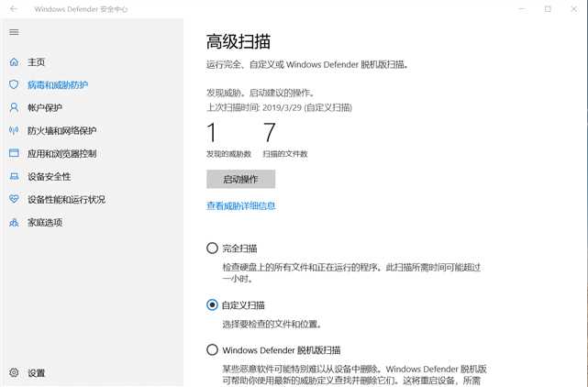Click the settings gear icon
The height and width of the screenshot is (387, 588).
coord(14,372)
